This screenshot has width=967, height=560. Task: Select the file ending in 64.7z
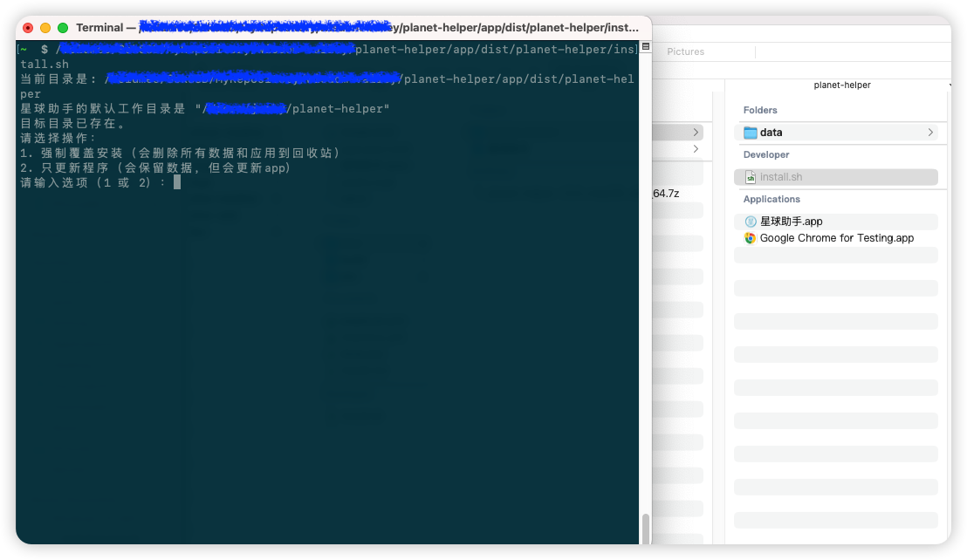point(665,194)
